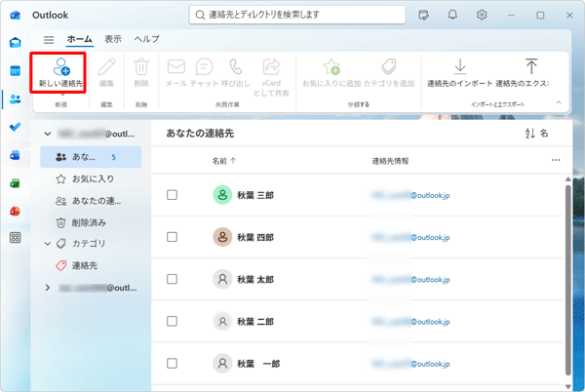Select checkbox for 秋葉 一郎
585x392 pixels.
(x=172, y=364)
